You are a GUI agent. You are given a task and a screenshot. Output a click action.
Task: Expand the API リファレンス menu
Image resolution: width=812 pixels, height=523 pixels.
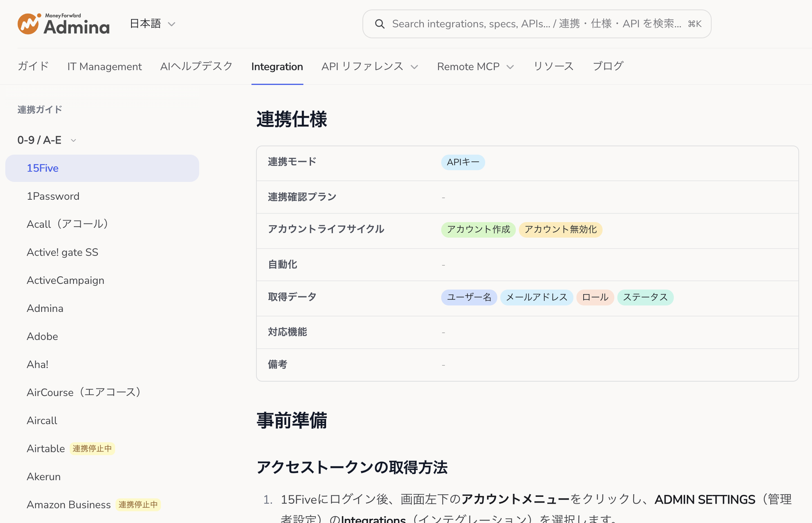[370, 66]
